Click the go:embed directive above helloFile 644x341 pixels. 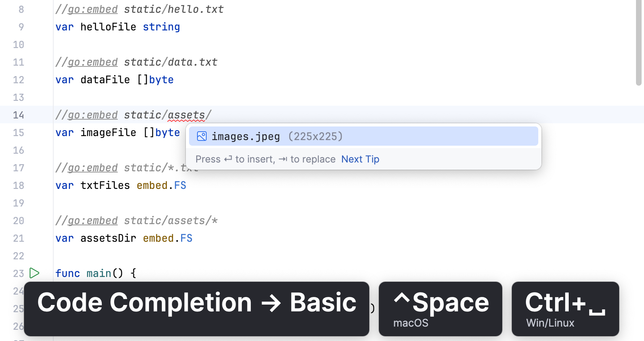click(93, 9)
